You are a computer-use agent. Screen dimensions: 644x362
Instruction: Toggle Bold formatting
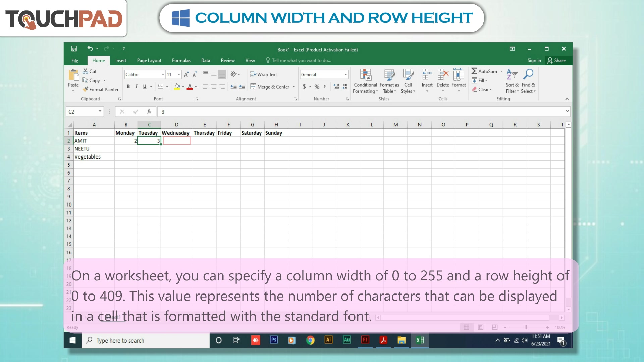[128, 87]
